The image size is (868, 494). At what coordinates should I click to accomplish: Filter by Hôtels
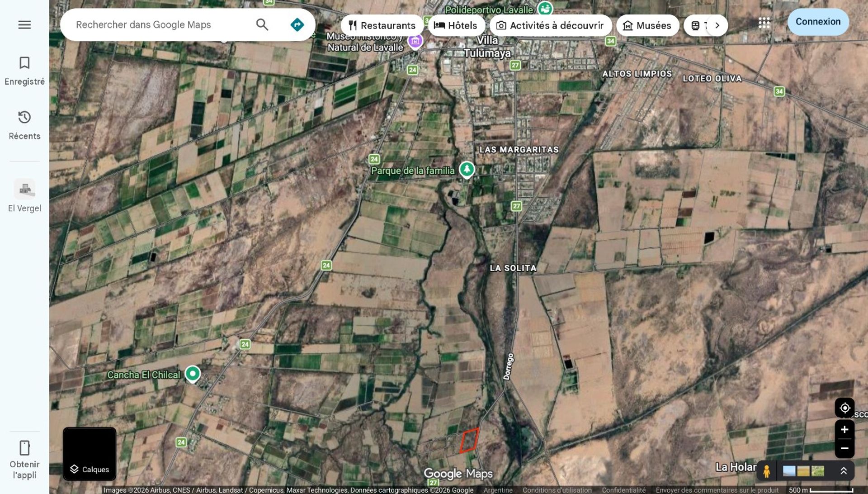[456, 25]
